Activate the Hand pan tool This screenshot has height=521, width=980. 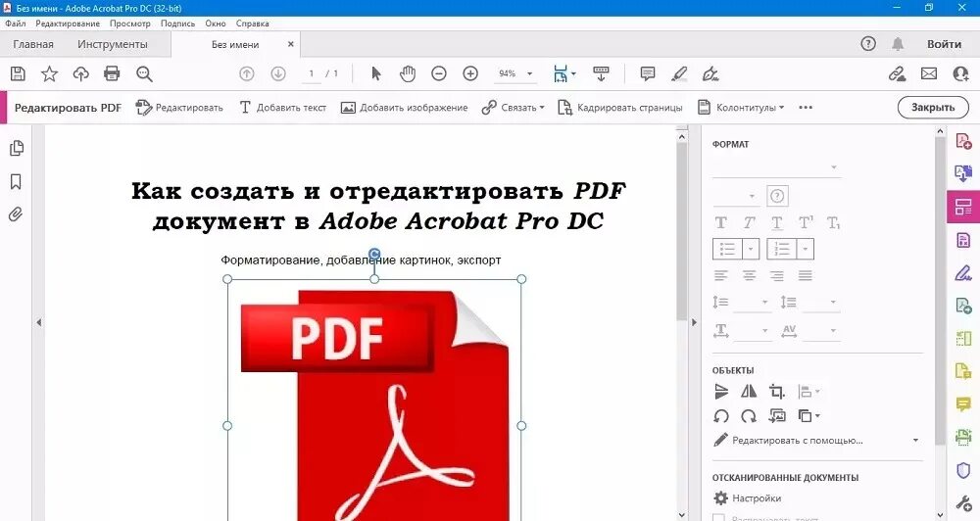point(408,73)
